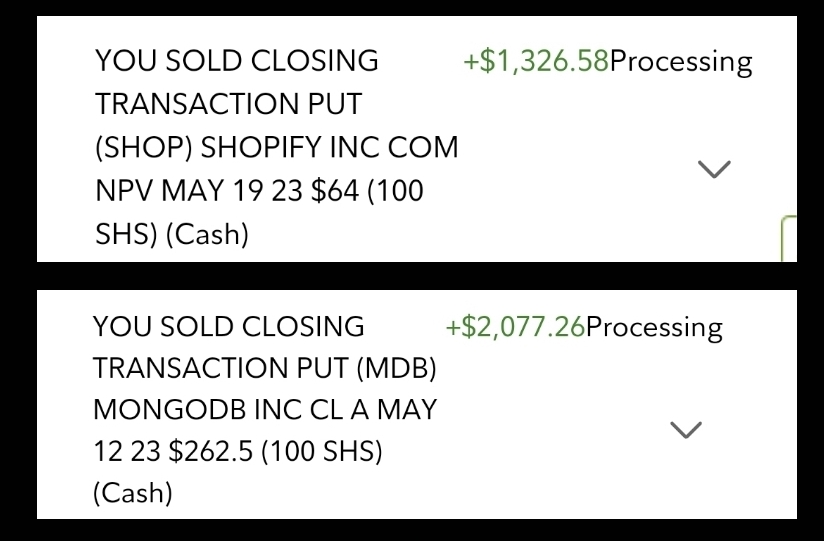
Task: Click the "MONGODB INC CL A MAY" text line
Action: (x=264, y=410)
